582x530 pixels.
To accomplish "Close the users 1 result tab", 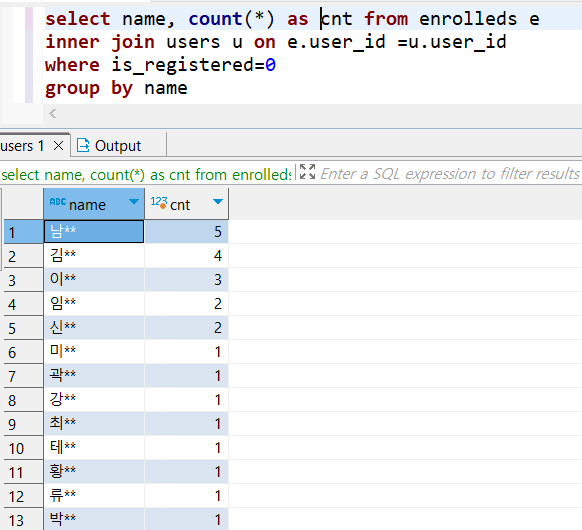I will point(58,146).
